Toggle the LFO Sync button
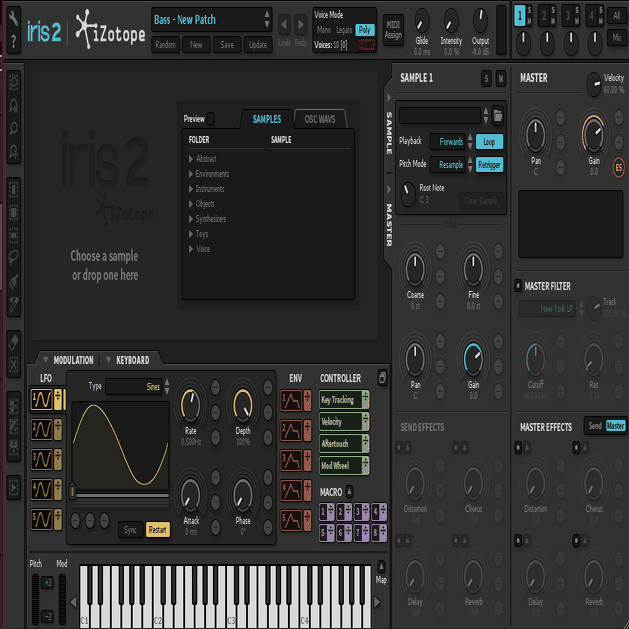Screen dimensions: 629x629 point(130,530)
